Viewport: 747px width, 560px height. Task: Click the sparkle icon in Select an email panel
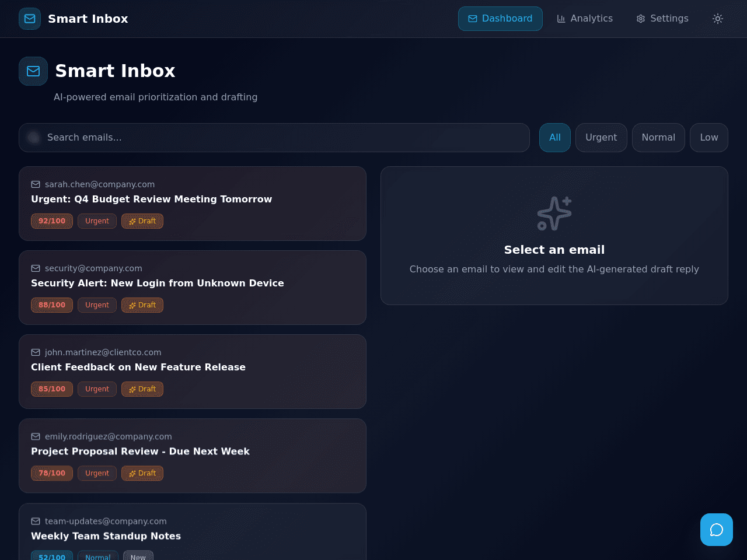(554, 213)
